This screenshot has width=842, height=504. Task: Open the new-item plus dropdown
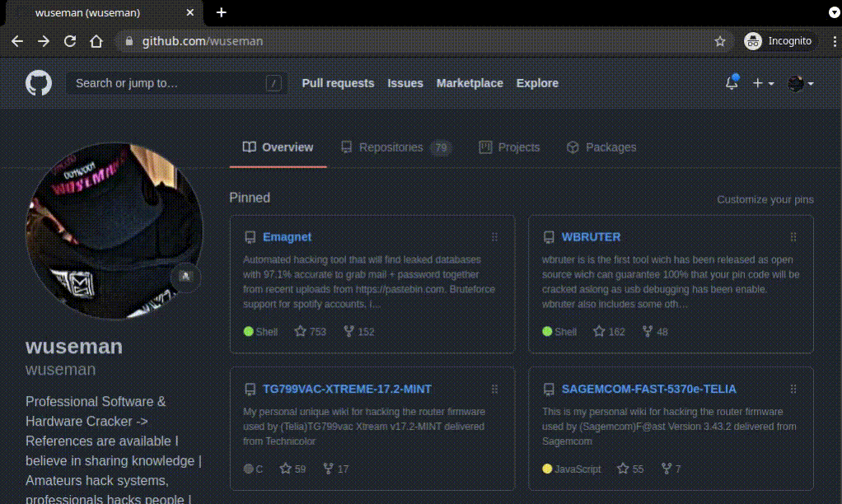762,83
